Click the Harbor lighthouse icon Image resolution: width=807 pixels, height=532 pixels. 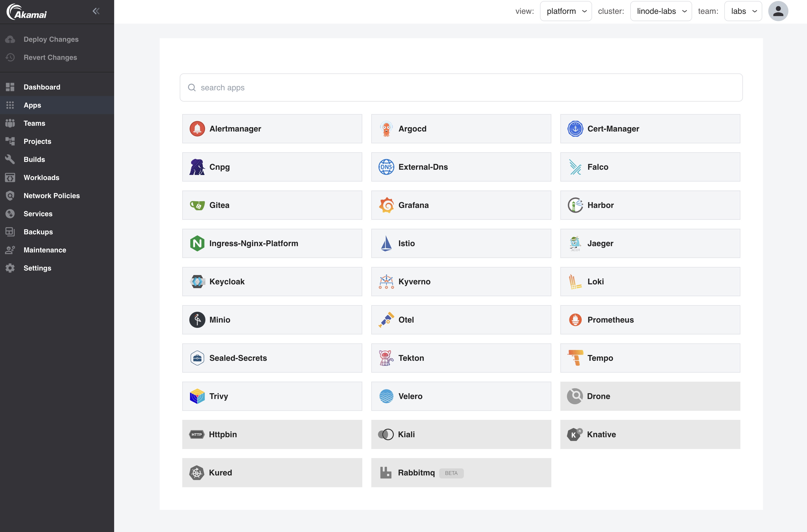[x=575, y=205]
